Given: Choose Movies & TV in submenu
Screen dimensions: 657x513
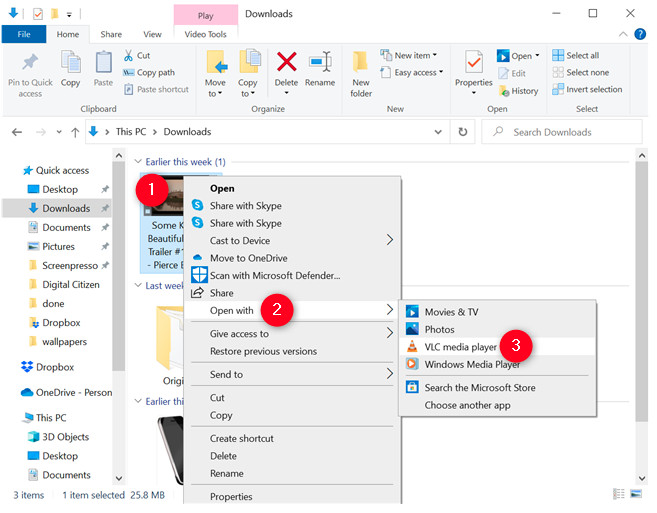Looking at the screenshot, I should [x=497, y=312].
